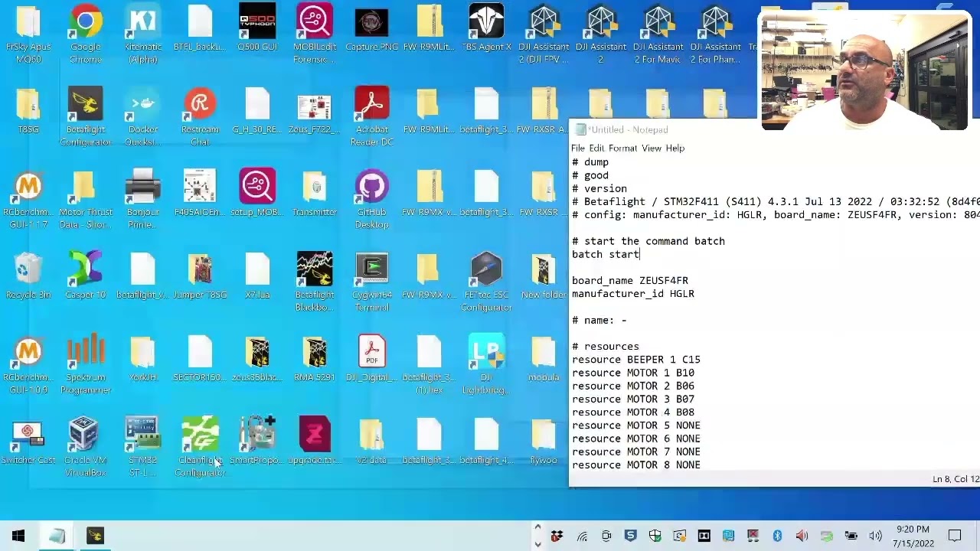
Task: Click 'manufacturer_id HGLR' line in Notepad
Action: coord(633,293)
